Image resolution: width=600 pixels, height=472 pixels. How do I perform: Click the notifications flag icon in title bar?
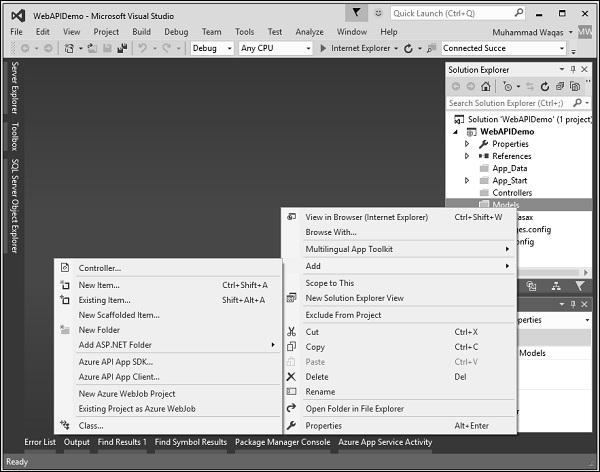[357, 13]
